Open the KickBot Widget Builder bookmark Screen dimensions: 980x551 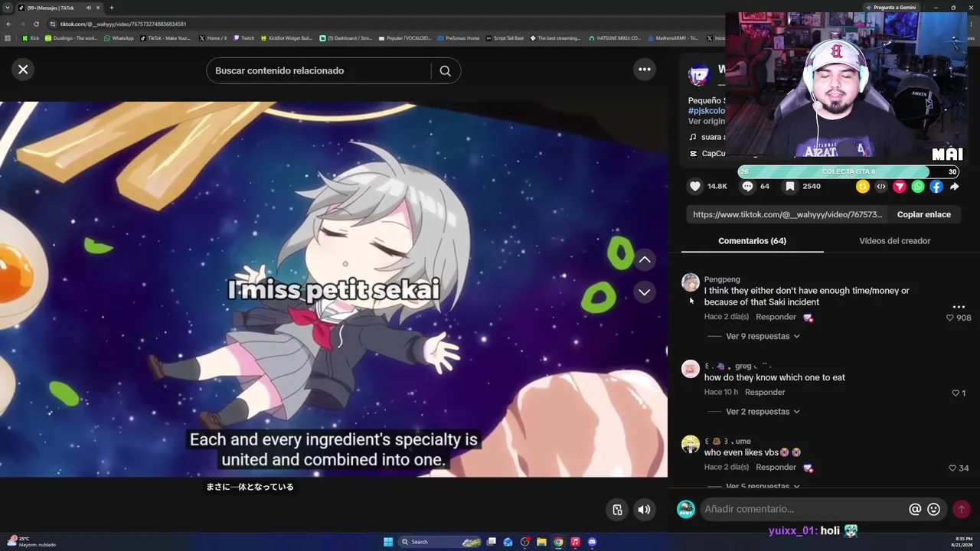coord(286,38)
